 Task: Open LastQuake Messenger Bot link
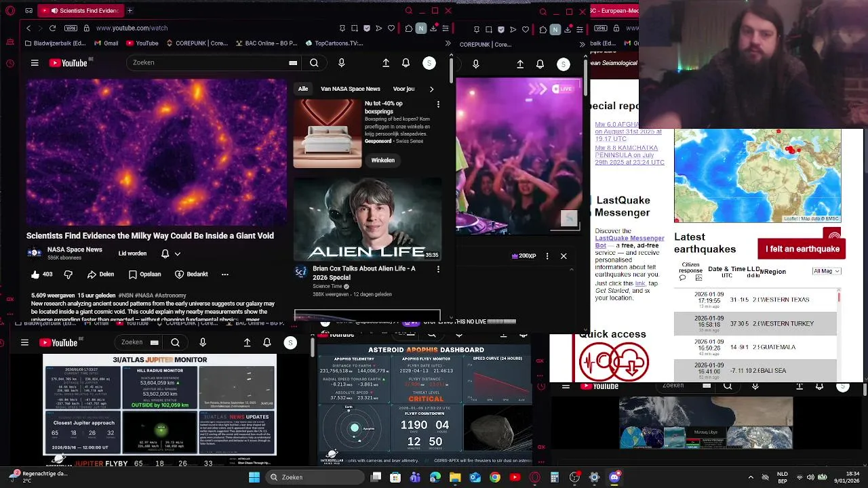(x=629, y=242)
